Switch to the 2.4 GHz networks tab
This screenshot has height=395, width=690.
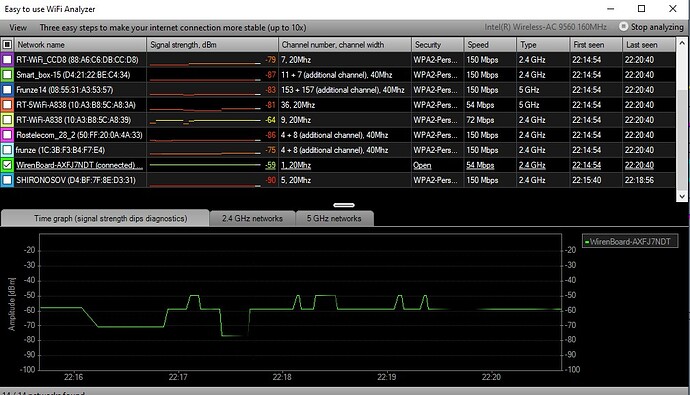coord(252,218)
